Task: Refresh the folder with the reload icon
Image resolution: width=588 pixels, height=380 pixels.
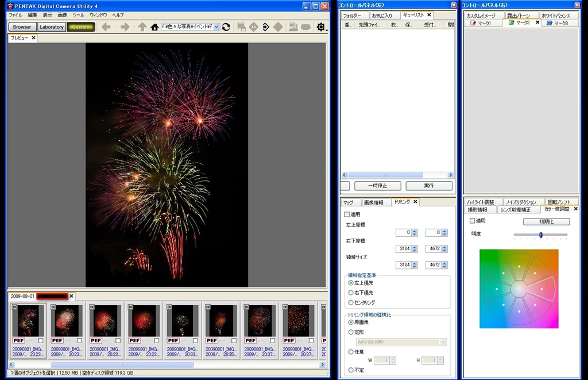Action: coord(226,27)
